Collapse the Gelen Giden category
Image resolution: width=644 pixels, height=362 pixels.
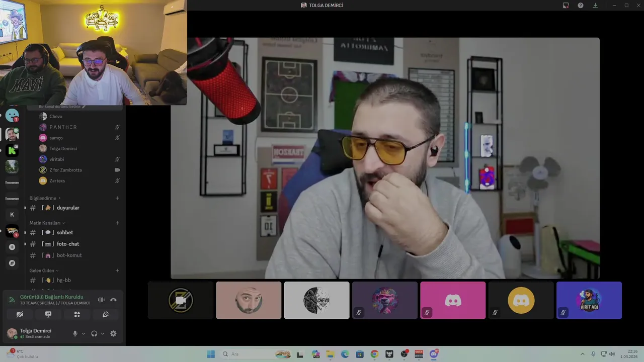pos(44,270)
